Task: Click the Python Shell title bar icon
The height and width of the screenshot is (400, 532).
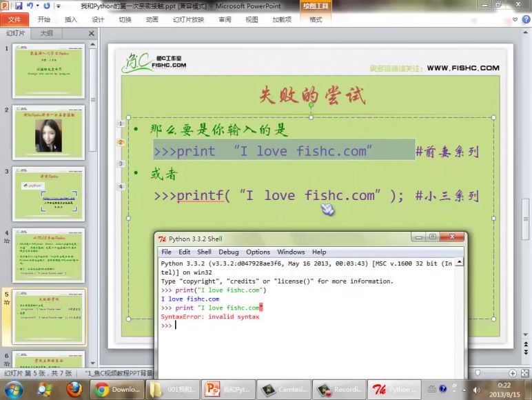Action: point(162,239)
